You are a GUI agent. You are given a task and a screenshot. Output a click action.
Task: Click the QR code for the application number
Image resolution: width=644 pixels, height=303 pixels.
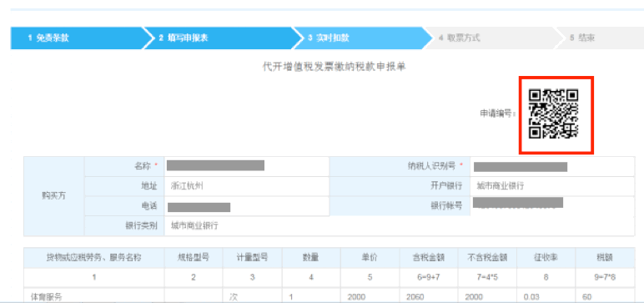click(553, 114)
